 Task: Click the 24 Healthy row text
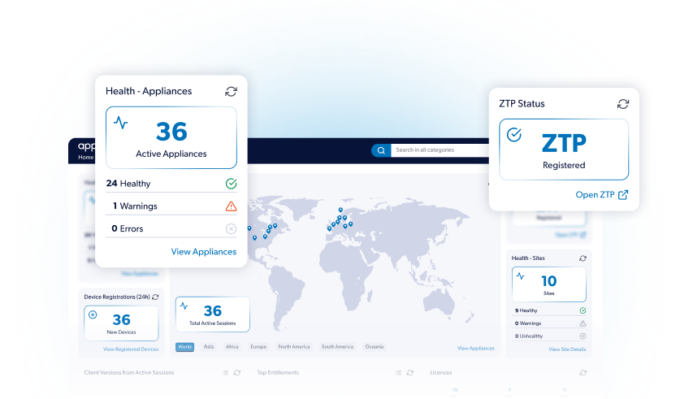128,183
